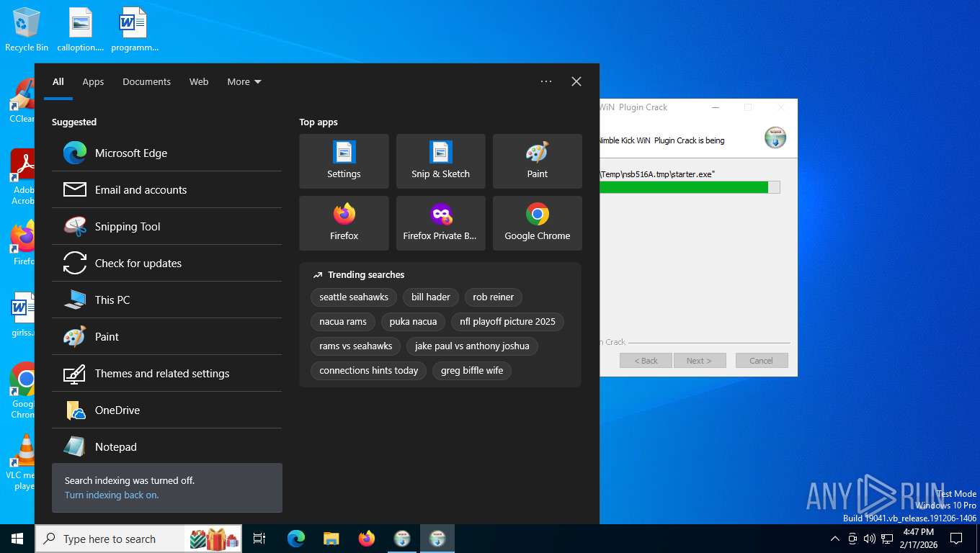Screen dimensions: 980x553
Task: Open Paint tile in Top apps
Action: click(537, 161)
